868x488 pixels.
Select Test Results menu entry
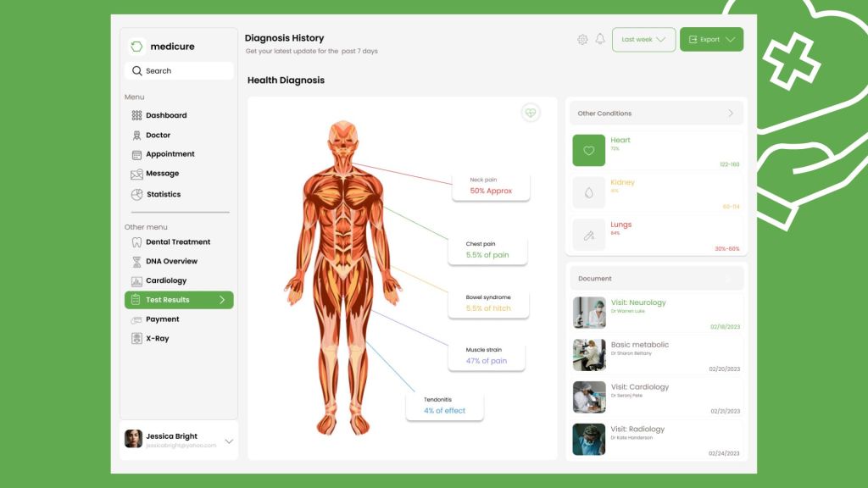click(179, 300)
